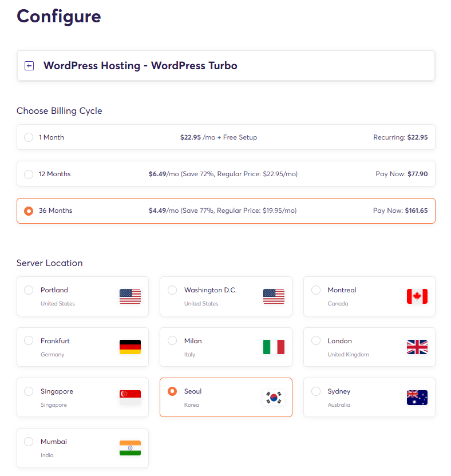Image resolution: width=451 pixels, height=476 pixels.
Task: Select the 36 Months billing radio
Action: (x=29, y=211)
